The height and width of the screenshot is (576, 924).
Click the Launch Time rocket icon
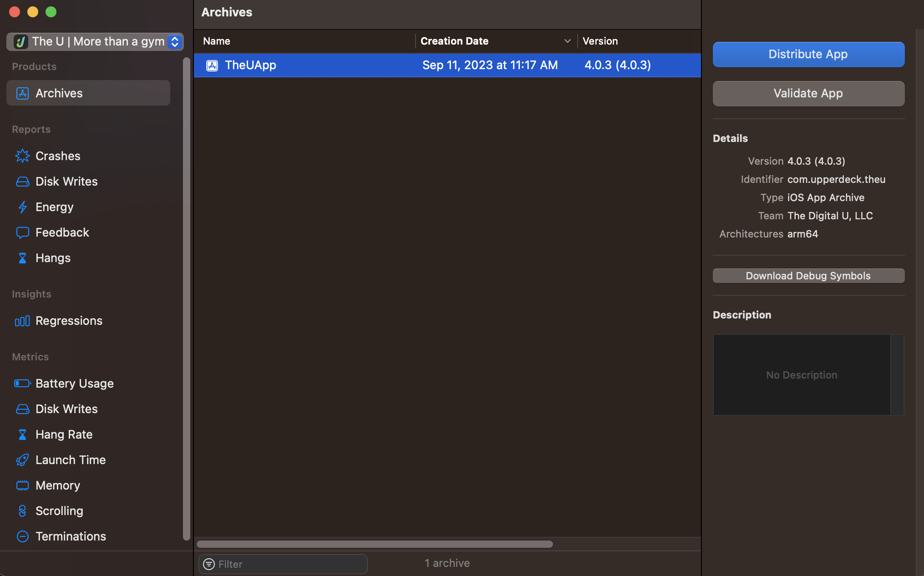tap(22, 460)
